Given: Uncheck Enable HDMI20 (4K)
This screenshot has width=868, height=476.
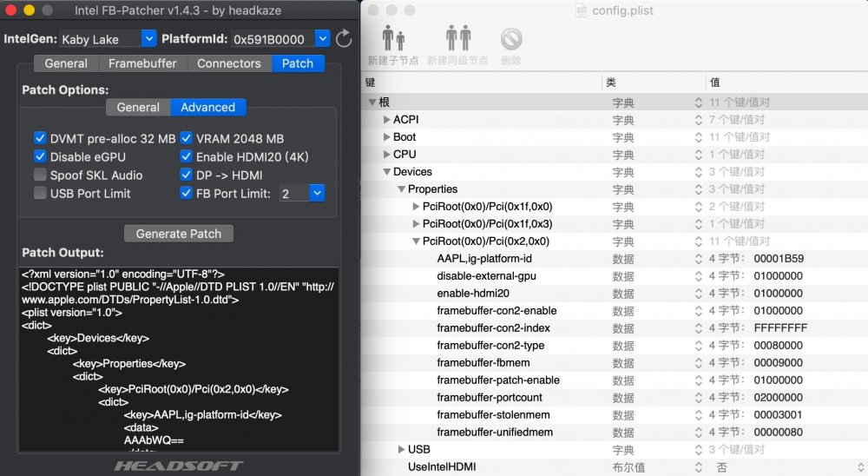Looking at the screenshot, I should tap(186, 156).
